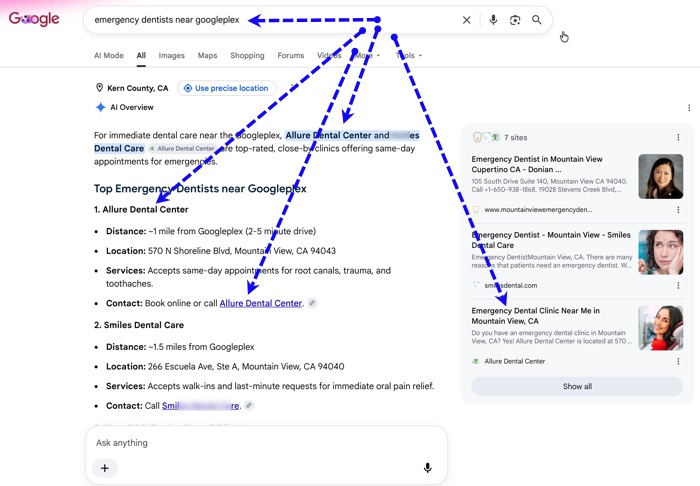Click the link icon next to Allure Dental Center contact
This screenshot has width=700, height=486.
[x=312, y=303]
